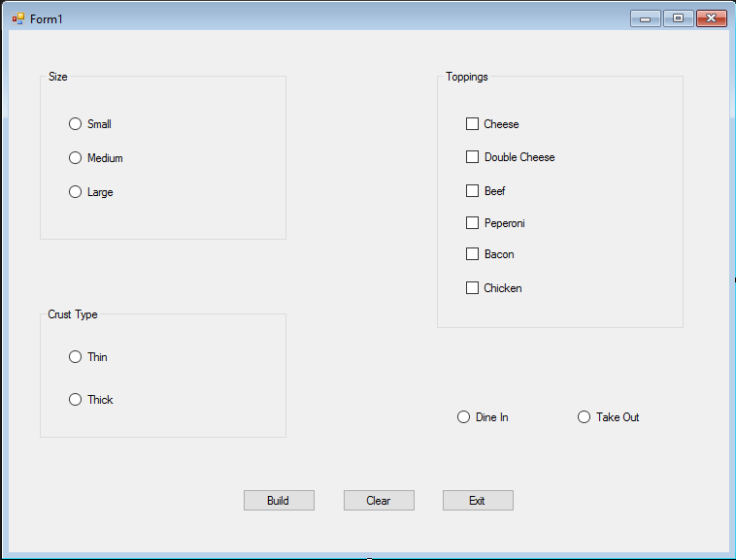Screen dimensions: 736x560
Task: Click the Exit button
Action: (x=478, y=501)
